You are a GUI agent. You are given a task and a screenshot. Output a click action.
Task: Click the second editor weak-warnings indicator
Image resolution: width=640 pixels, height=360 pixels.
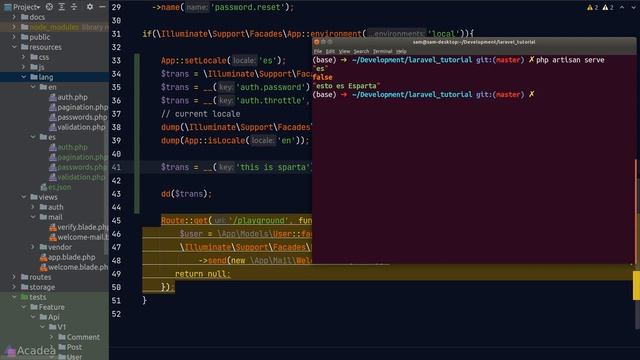tap(608, 7)
